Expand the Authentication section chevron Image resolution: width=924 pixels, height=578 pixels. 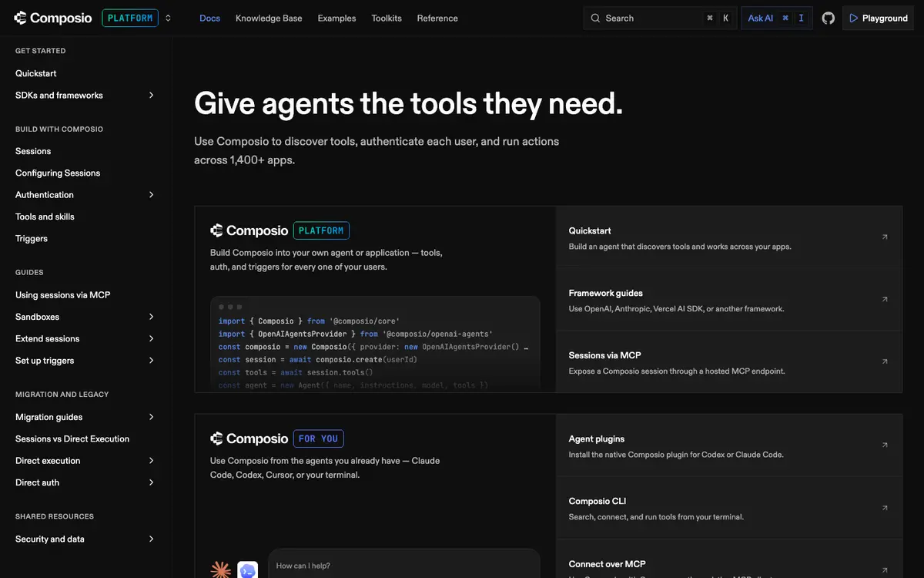pos(151,195)
